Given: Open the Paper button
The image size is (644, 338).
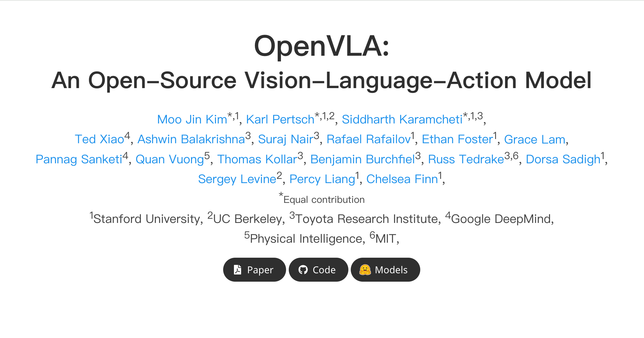Looking at the screenshot, I should pos(254,270).
